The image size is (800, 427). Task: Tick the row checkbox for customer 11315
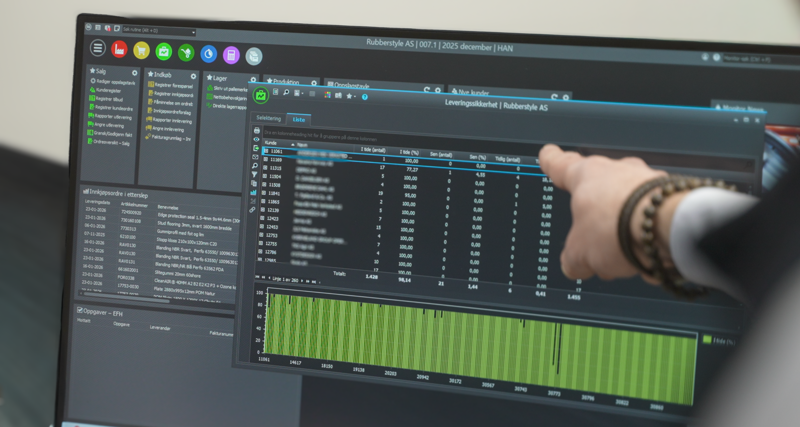pos(266,167)
